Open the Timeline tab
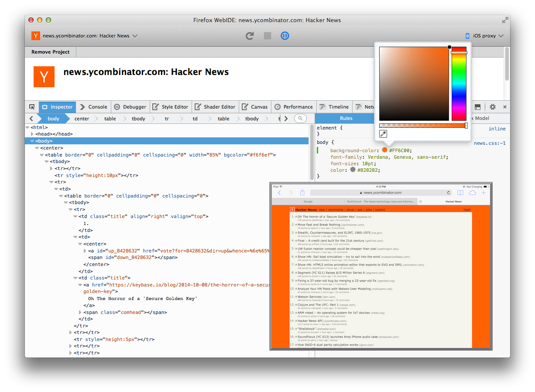 click(334, 107)
